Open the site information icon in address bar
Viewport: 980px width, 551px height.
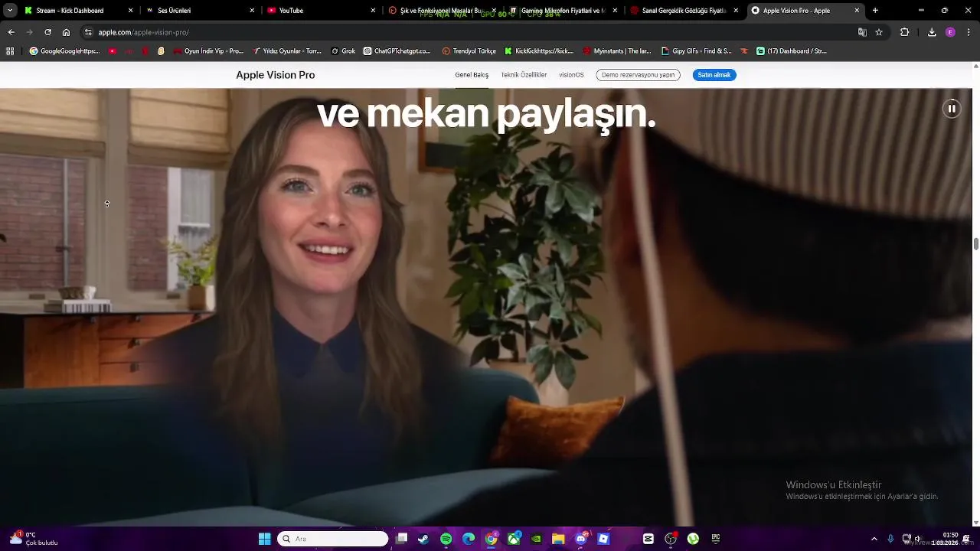pyautogui.click(x=88, y=32)
